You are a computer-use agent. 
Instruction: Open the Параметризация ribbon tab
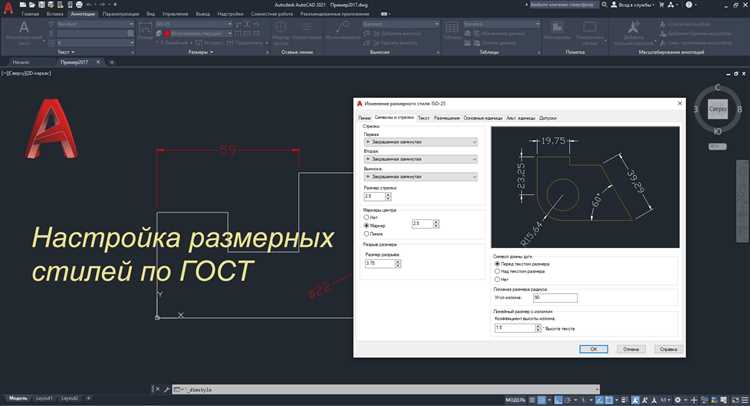click(x=121, y=14)
